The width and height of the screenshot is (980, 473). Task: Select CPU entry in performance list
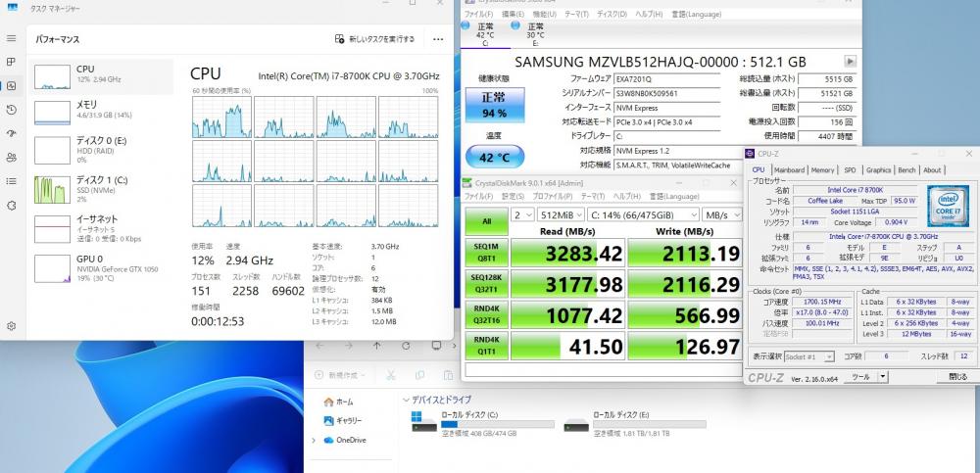tap(102, 76)
